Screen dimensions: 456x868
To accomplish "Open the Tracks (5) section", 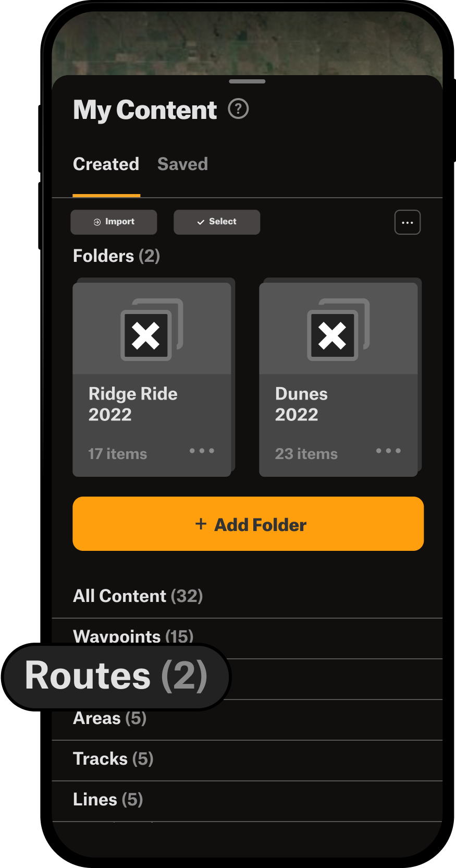I will [x=113, y=758].
